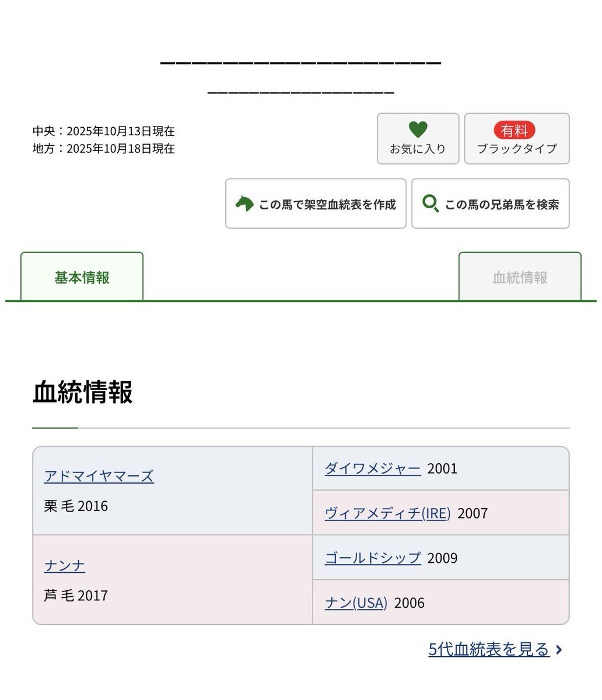Switch to the 血統情報 tab
602x700 pixels.
pos(520,277)
